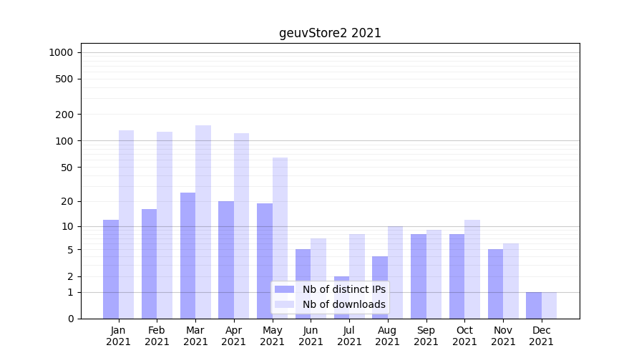Select the Nb of downloads legend label
644x358 pixels.
(x=343, y=304)
